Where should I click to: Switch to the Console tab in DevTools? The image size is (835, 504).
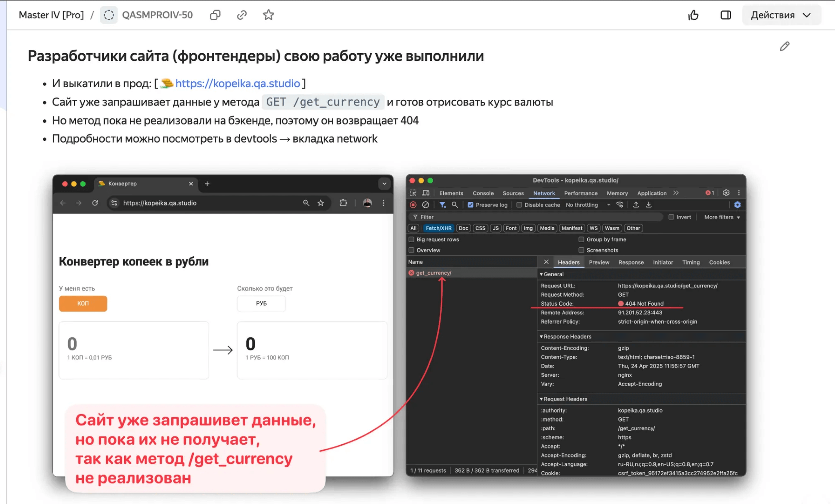[483, 193]
